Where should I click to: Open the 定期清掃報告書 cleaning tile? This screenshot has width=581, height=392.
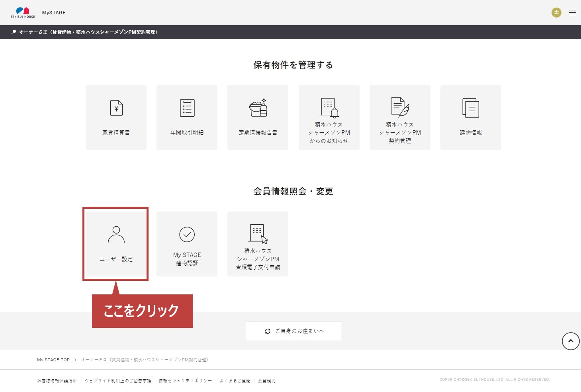tap(258, 118)
